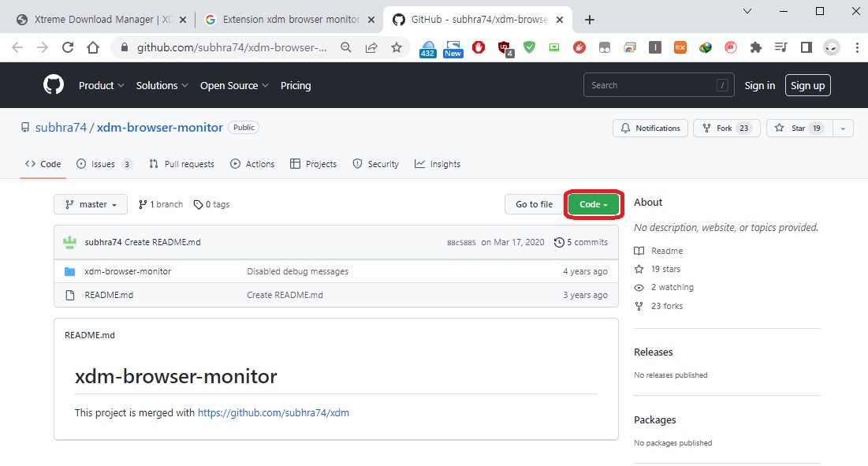The height and width of the screenshot is (466, 868).
Task: Open a new browser tab
Action: (590, 20)
